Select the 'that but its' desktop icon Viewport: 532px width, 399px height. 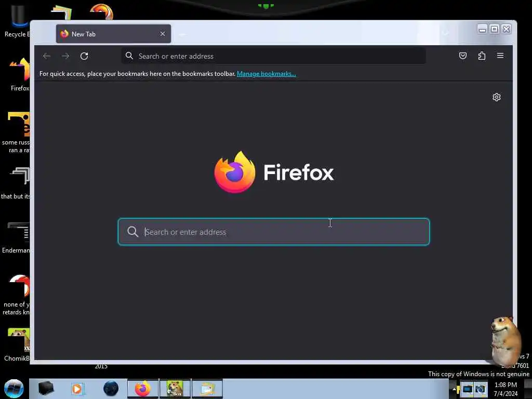[x=16, y=183]
